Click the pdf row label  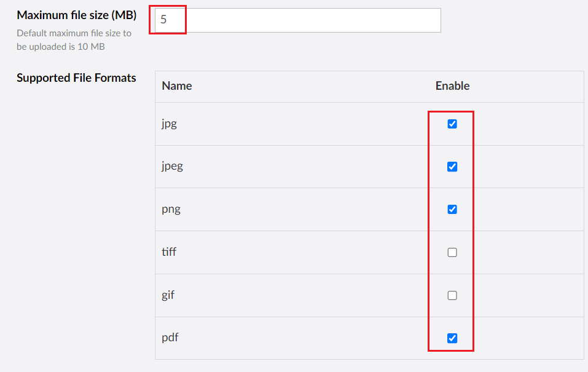point(169,338)
